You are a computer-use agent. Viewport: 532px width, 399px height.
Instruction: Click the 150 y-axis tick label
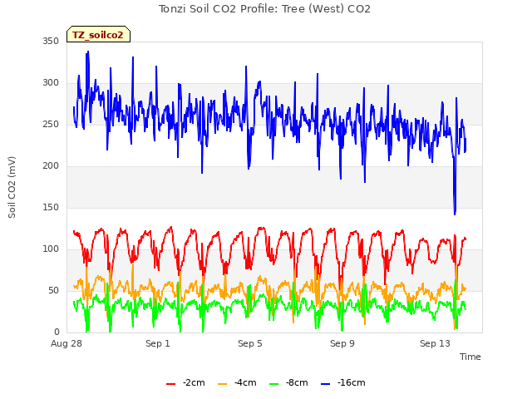point(51,207)
